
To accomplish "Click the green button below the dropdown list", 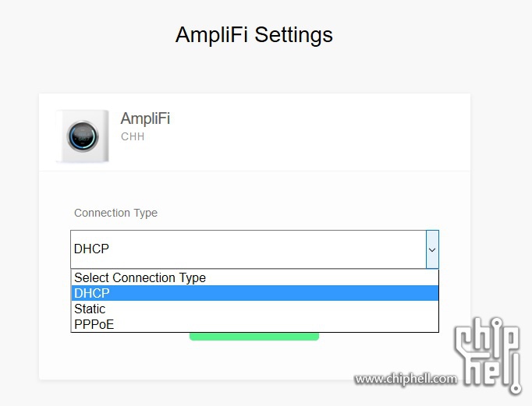I will [254, 337].
